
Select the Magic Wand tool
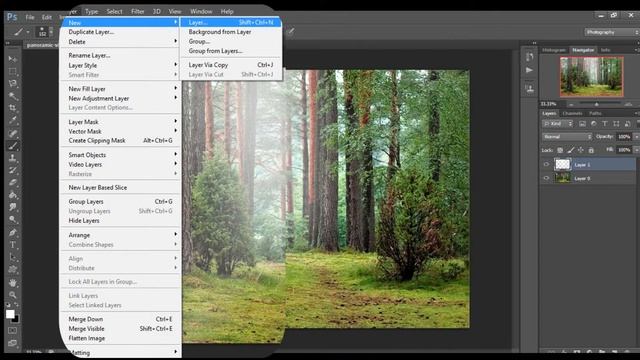coord(13,96)
